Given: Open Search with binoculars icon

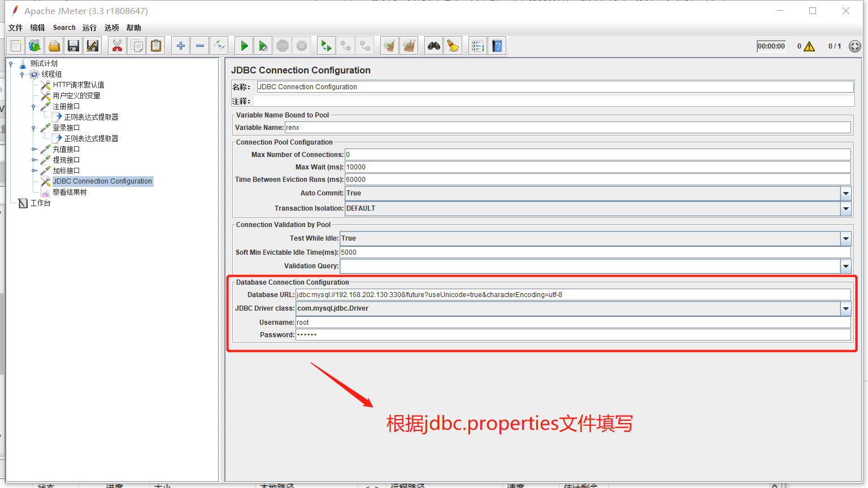Looking at the screenshot, I should 433,46.
